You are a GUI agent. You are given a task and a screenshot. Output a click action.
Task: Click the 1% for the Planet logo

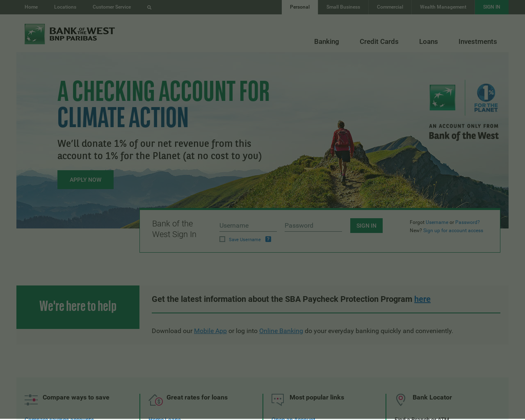pyautogui.click(x=486, y=98)
